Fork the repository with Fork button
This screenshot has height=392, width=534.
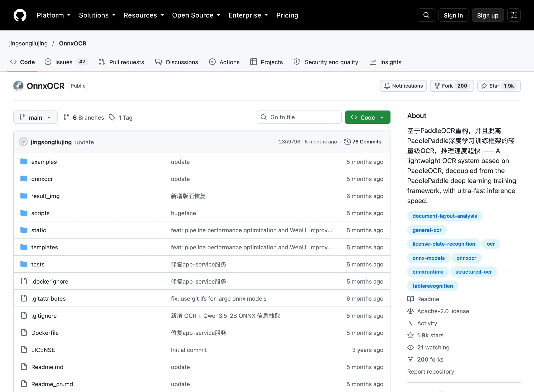(452, 86)
